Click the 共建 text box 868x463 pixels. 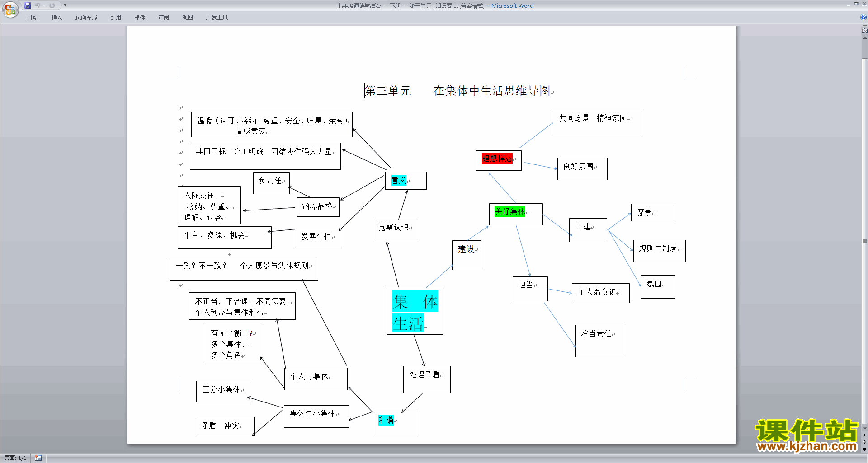tap(588, 230)
